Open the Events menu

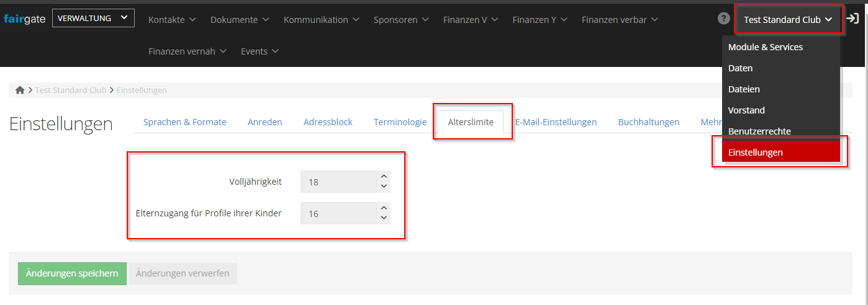click(260, 51)
